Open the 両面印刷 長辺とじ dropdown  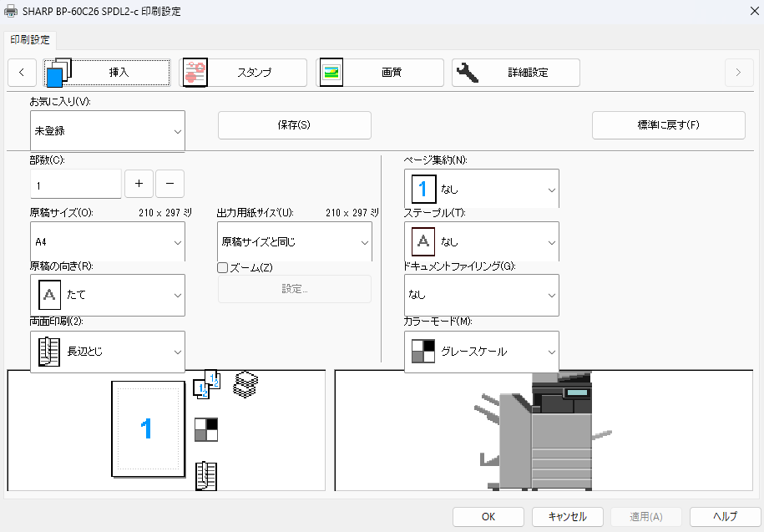tap(108, 352)
